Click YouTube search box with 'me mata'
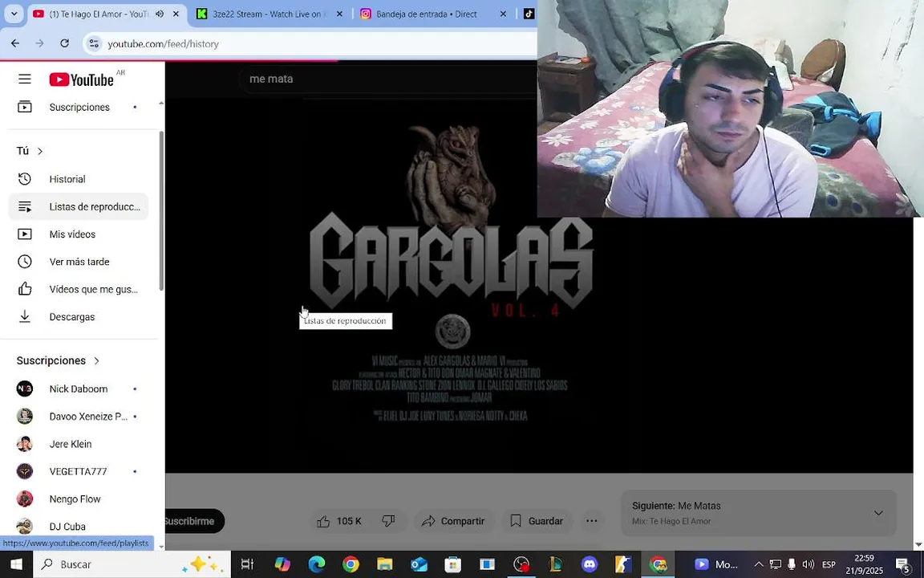 pyautogui.click(x=389, y=79)
